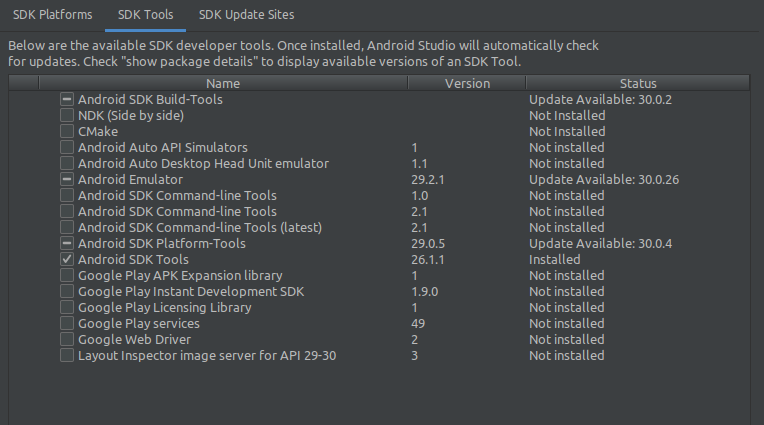Sort by the Name column header
Image resolution: width=764 pixels, height=425 pixels.
click(x=223, y=83)
